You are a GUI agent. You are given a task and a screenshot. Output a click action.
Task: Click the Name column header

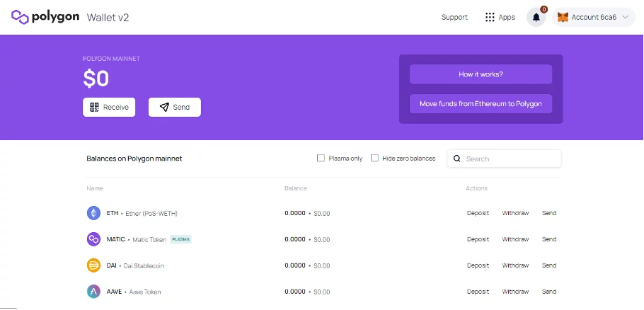pos(94,188)
